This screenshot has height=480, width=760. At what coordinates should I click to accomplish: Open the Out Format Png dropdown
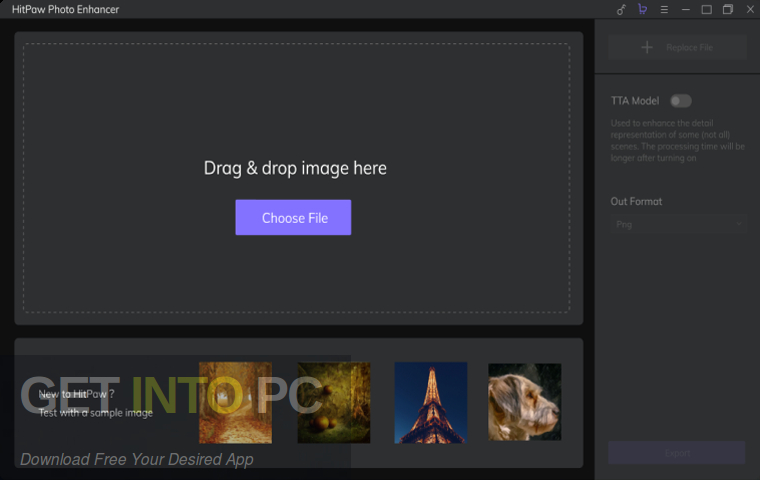[x=678, y=224]
